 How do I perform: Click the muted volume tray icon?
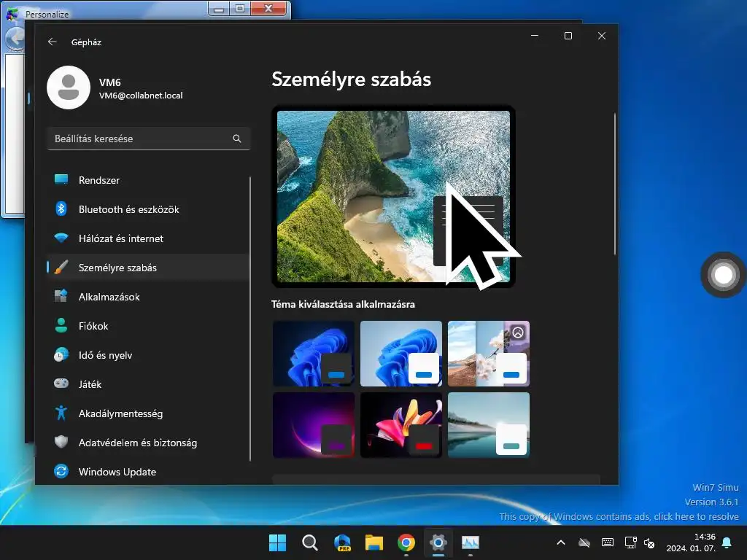coord(649,542)
